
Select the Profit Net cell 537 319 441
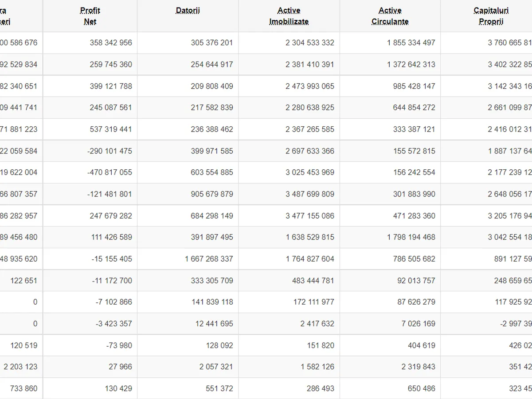(111, 129)
